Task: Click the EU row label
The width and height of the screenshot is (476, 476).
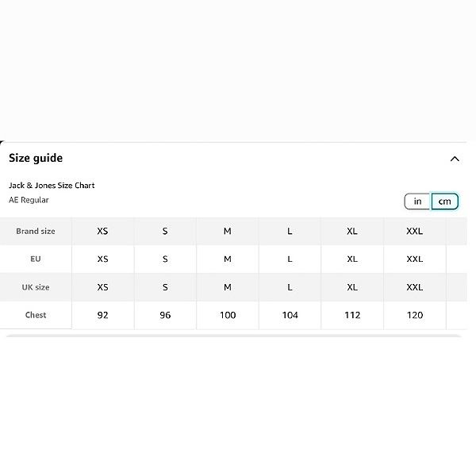Action: tap(36, 259)
